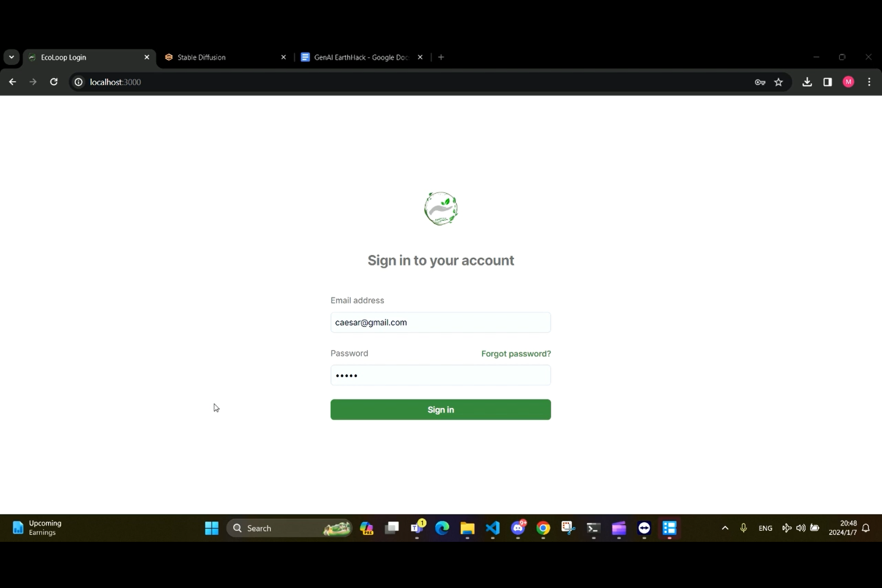Click the site information icon
Viewport: 882px width, 588px height.
pyautogui.click(x=78, y=82)
